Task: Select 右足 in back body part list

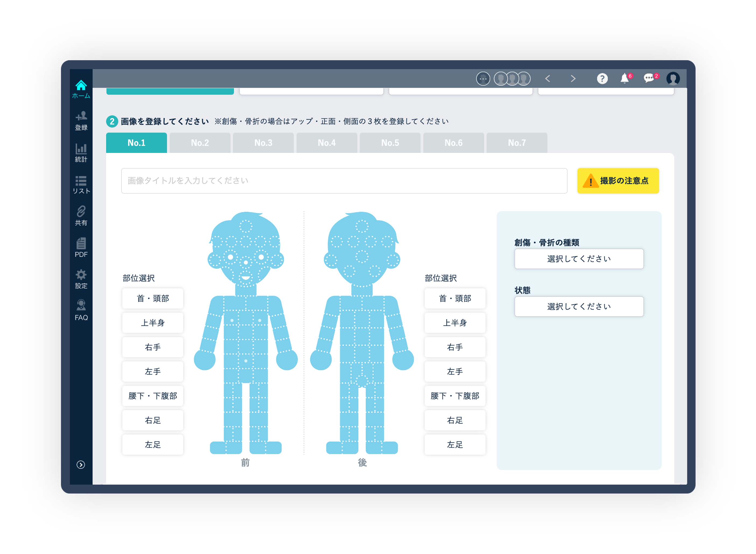Action: click(x=455, y=420)
